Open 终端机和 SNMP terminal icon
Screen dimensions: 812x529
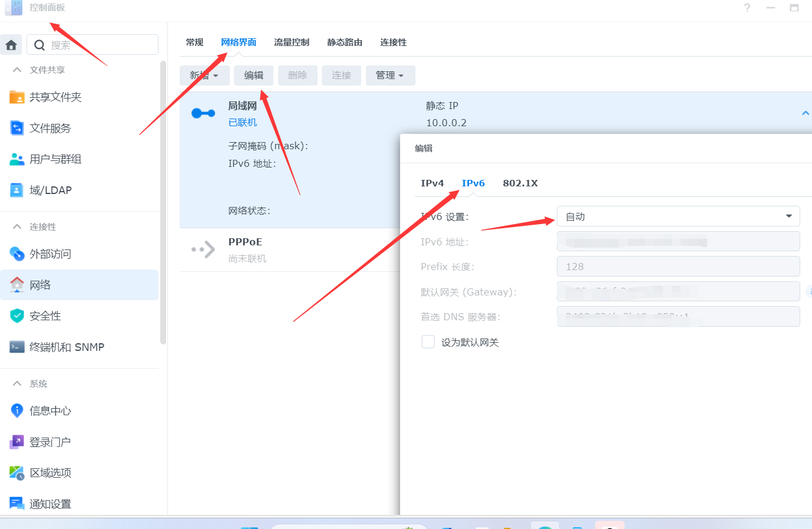(17, 347)
